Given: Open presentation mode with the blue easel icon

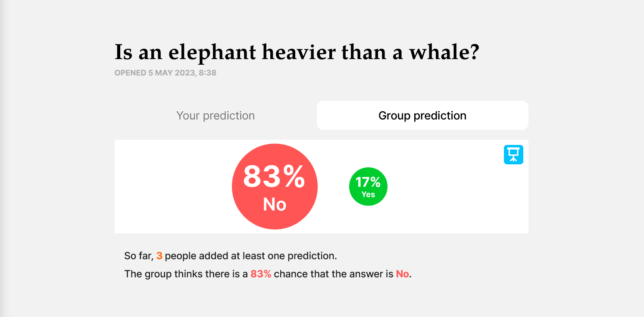Looking at the screenshot, I should 513,154.
